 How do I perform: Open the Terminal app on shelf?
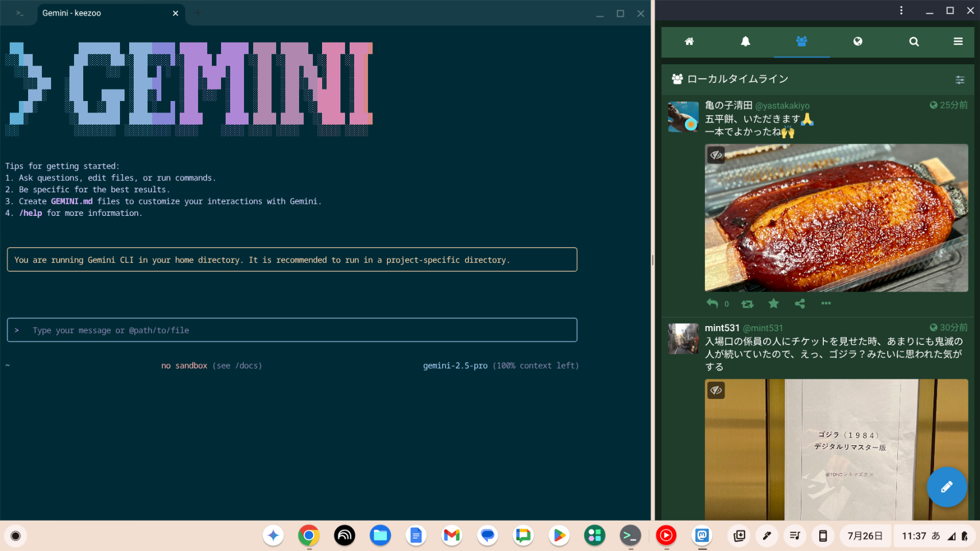(x=630, y=536)
